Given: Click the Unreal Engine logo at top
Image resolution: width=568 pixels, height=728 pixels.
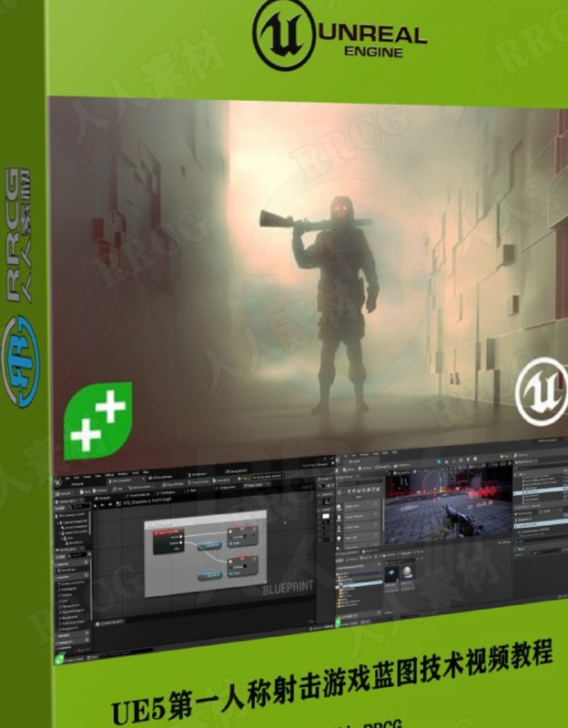Looking at the screenshot, I should tap(340, 35).
